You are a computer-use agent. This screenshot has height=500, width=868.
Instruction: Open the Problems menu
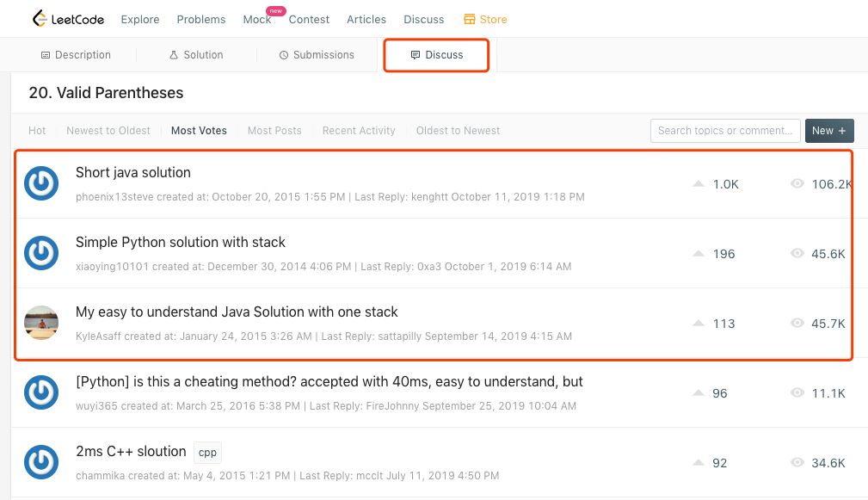201,19
